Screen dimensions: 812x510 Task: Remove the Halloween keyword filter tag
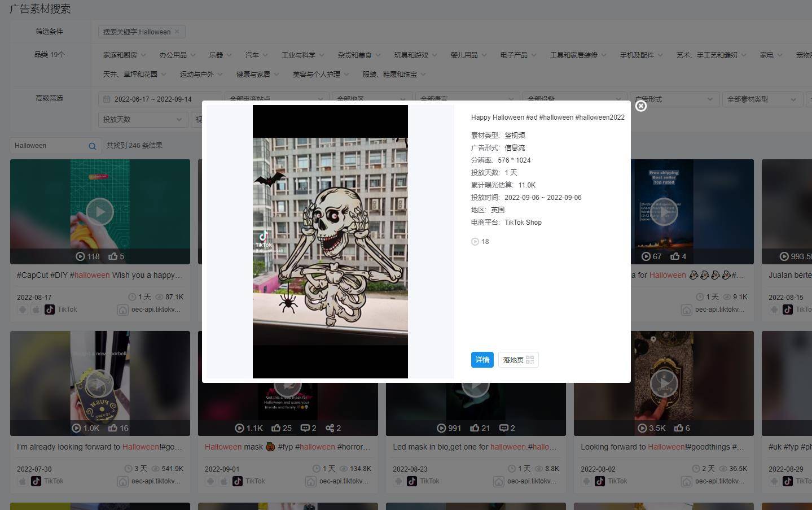(177, 32)
